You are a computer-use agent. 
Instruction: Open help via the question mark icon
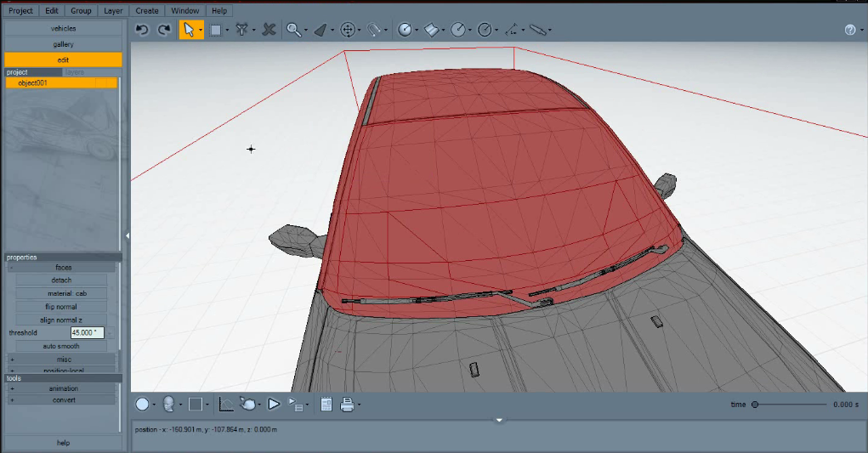coord(850,30)
